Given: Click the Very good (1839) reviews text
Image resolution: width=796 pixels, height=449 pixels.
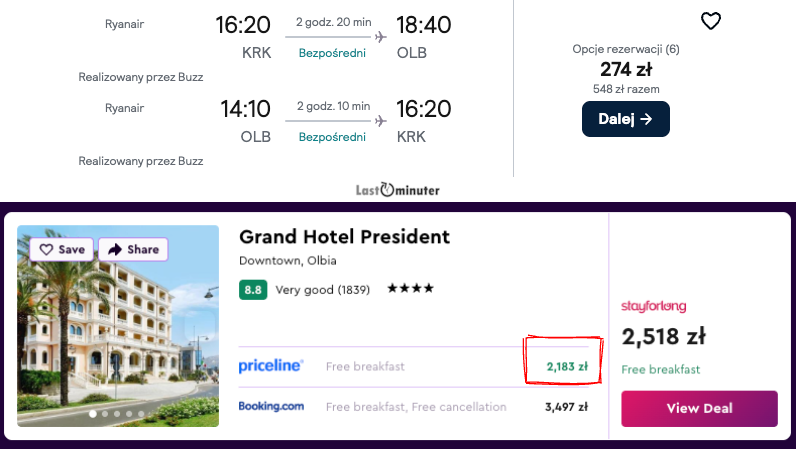Looking at the screenshot, I should [x=323, y=290].
